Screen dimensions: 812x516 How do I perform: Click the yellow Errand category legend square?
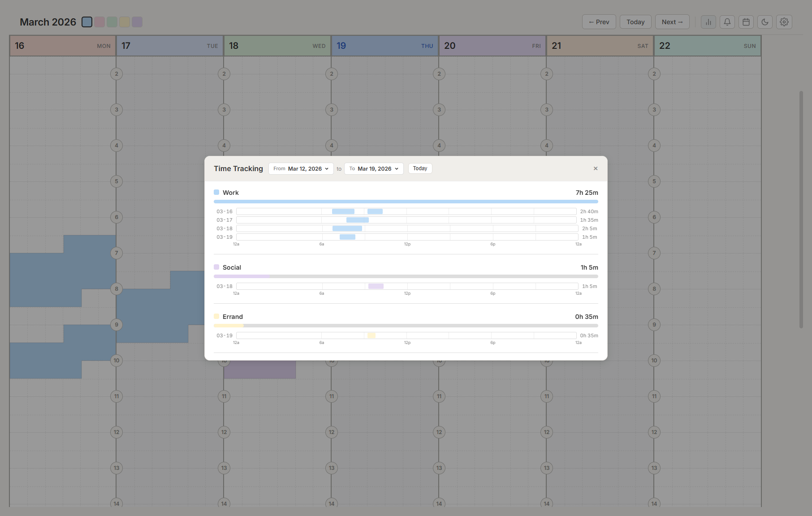click(217, 316)
